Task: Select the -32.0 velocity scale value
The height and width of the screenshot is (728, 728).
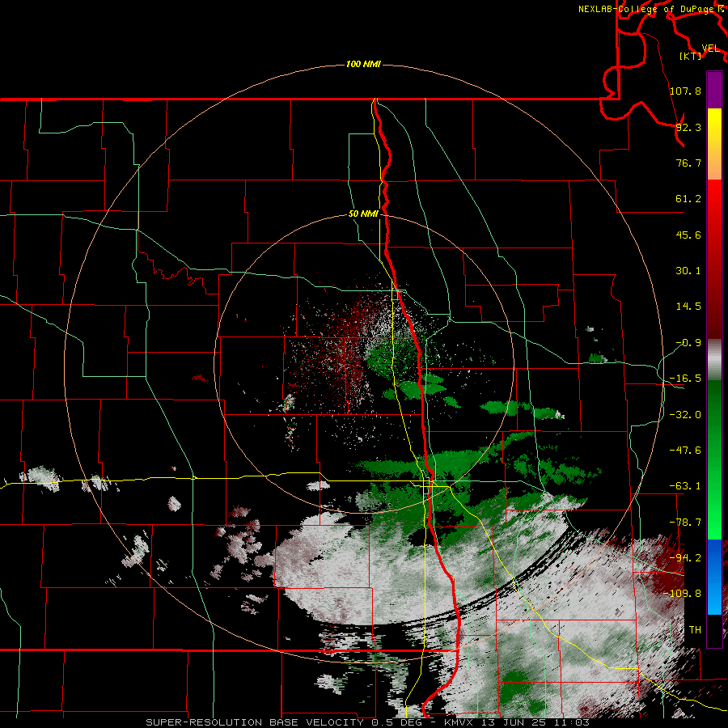Action: point(685,415)
